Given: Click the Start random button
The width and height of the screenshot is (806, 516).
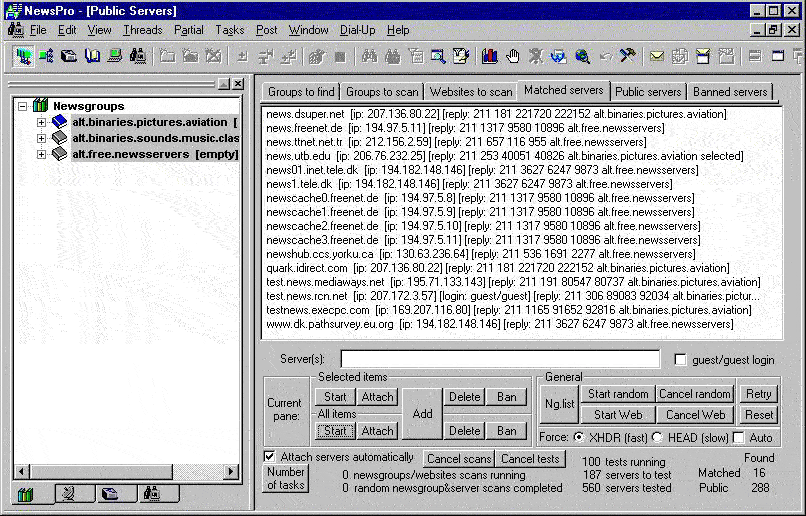Looking at the screenshot, I should click(617, 394).
